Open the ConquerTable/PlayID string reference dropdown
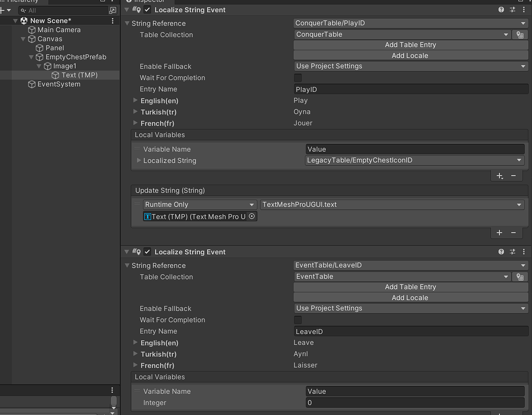This screenshot has width=532, height=415. 410,23
